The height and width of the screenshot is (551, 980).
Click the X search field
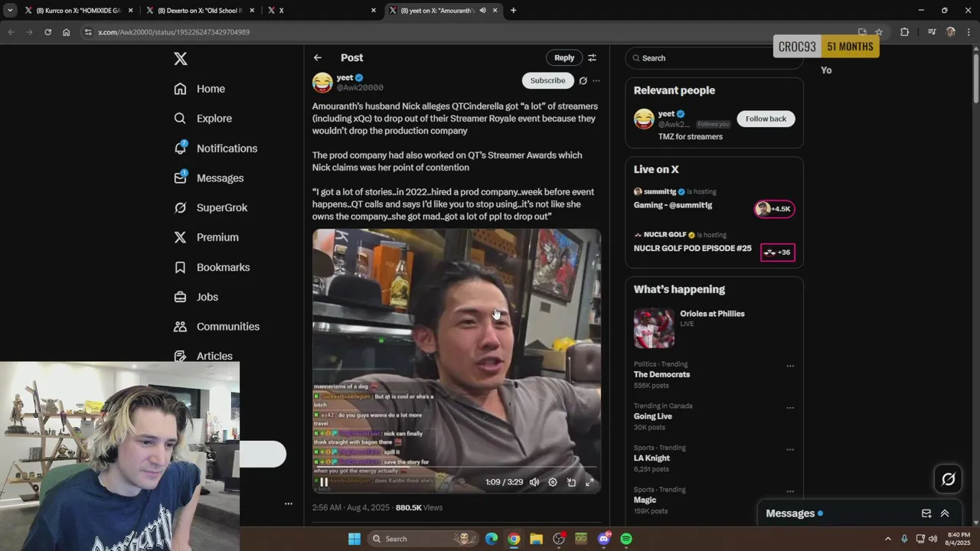714,58
